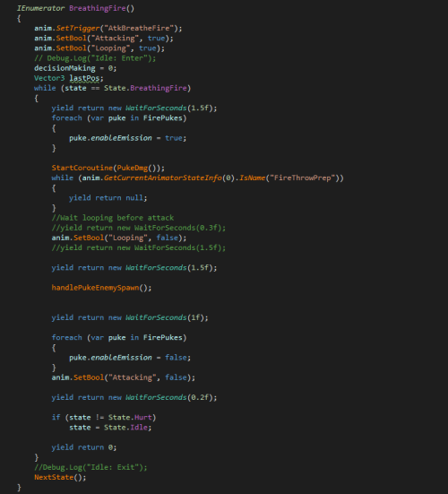Click GetCurrentAnimatorStateInfo method call
This screenshot has height=494, width=448.
[163, 178]
